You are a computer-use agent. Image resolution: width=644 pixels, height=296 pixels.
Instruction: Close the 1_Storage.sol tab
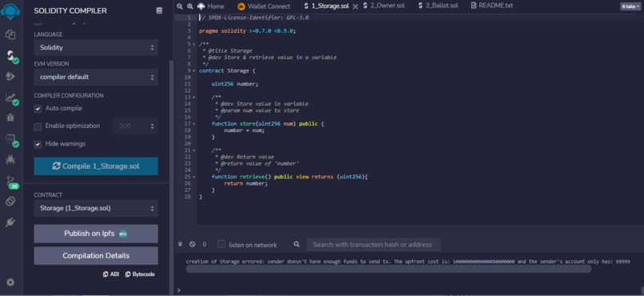[356, 6]
